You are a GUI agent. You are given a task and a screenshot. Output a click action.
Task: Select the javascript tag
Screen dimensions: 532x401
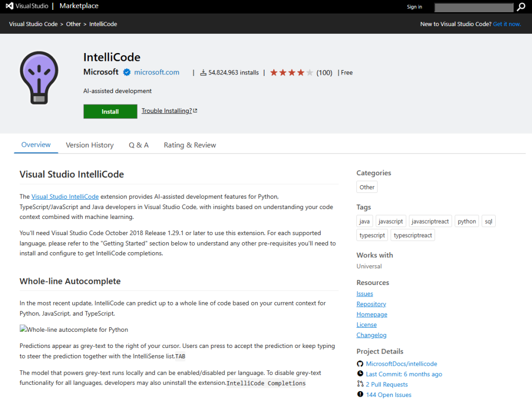(391, 222)
